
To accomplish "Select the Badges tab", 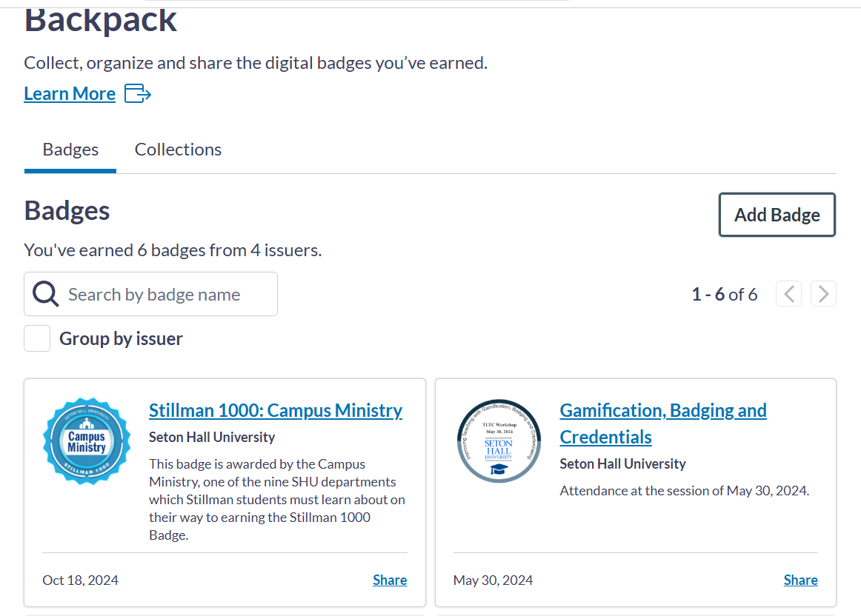I will (70, 150).
